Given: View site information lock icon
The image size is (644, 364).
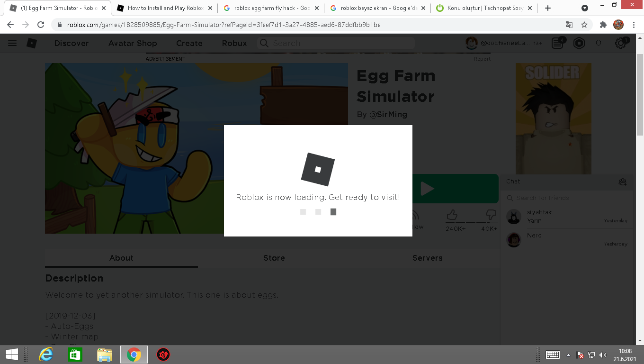Looking at the screenshot, I should (59, 25).
